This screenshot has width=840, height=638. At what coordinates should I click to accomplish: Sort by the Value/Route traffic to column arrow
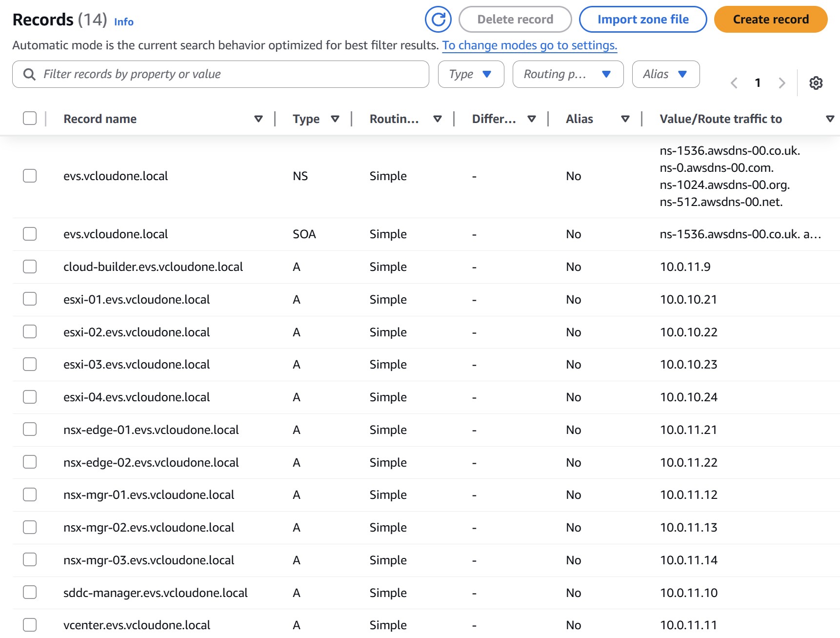829,119
